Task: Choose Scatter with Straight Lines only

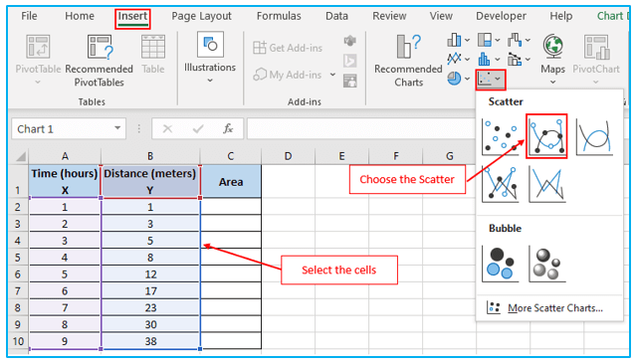Action: tap(547, 184)
